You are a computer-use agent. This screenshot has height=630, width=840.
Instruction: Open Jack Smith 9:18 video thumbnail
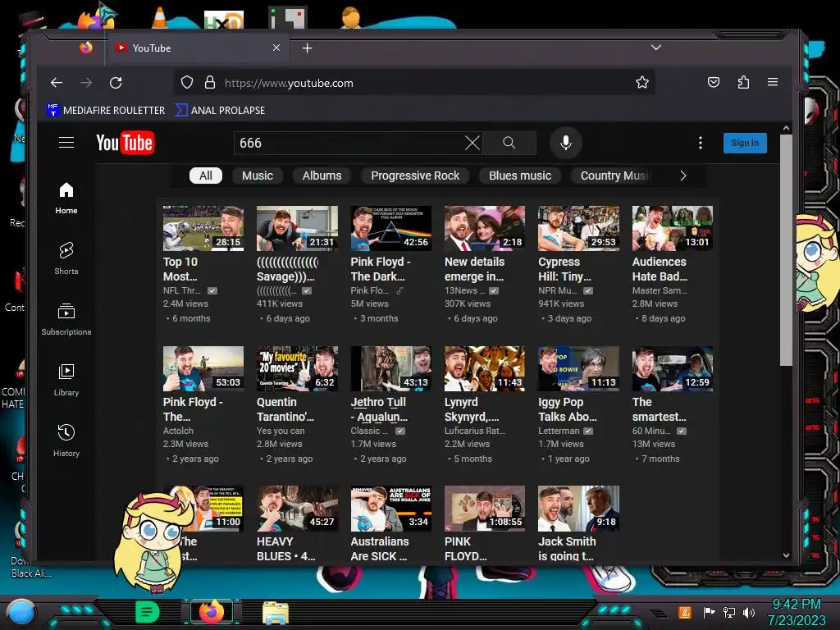(578, 509)
